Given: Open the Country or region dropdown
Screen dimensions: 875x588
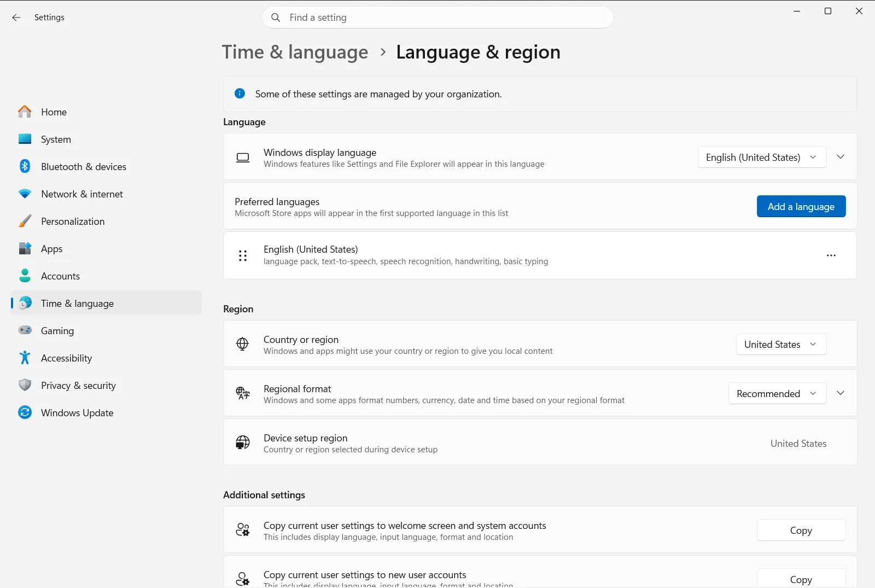Looking at the screenshot, I should click(781, 344).
